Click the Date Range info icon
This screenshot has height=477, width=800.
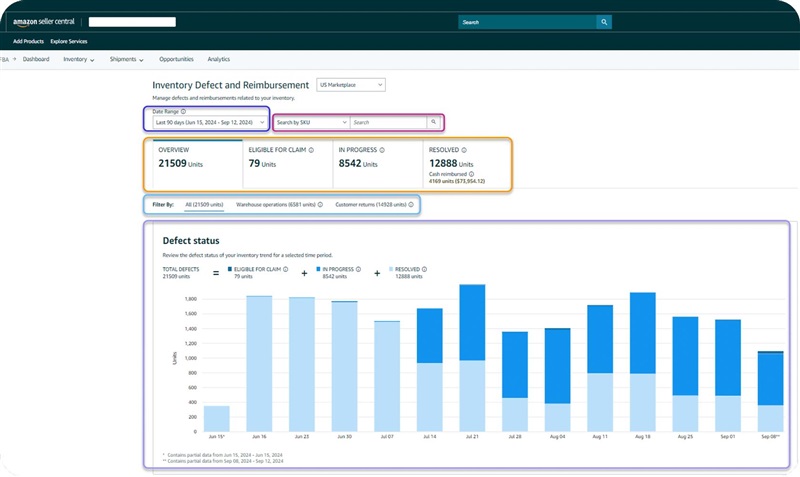pyautogui.click(x=183, y=112)
